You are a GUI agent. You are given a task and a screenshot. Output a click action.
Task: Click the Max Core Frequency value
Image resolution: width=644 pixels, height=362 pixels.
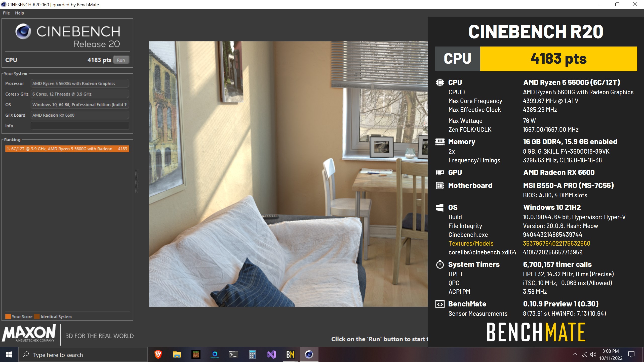tap(551, 101)
